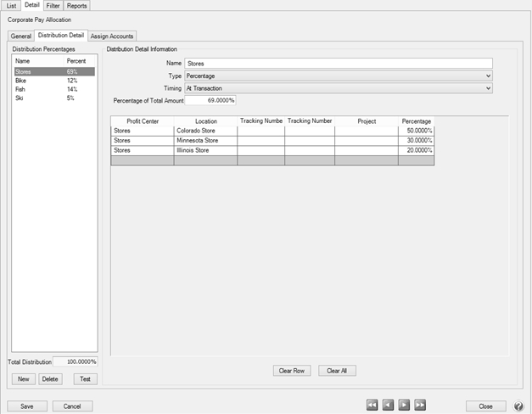
Task: Click the Clear Row button
Action: 293,371
